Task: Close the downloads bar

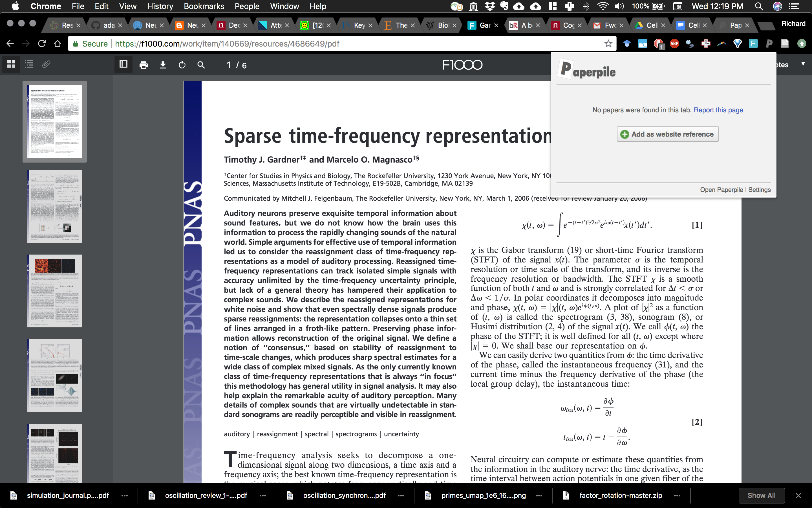Action: pyautogui.click(x=798, y=496)
